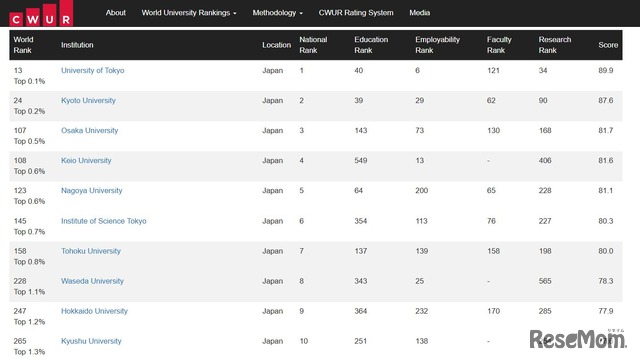Select score value 87.6
The image size is (640, 362).
(x=606, y=100)
